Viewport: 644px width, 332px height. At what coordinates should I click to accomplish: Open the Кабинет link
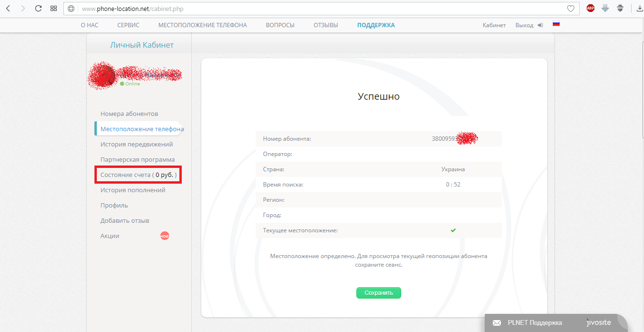(494, 25)
